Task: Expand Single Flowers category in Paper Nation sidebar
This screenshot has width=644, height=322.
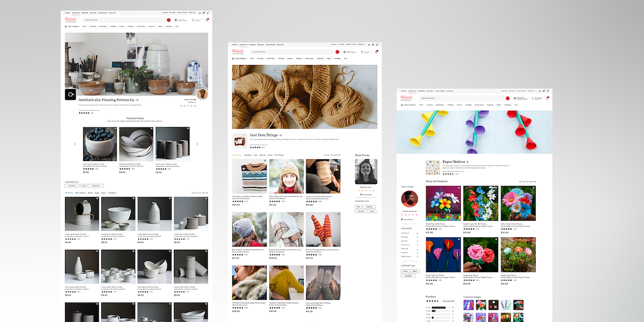Action: [409, 256]
